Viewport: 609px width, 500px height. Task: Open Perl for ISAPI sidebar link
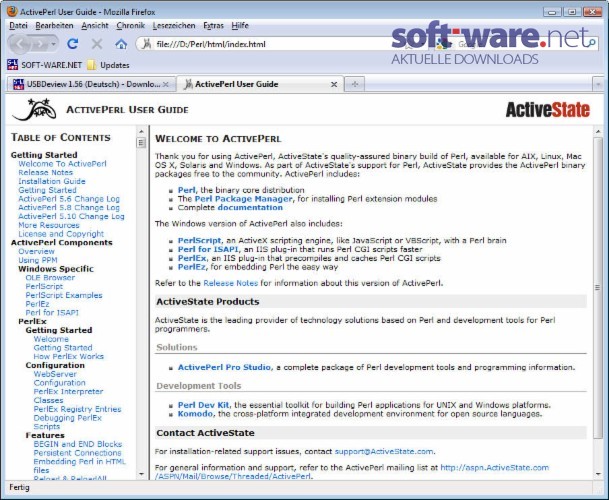[x=52, y=313]
